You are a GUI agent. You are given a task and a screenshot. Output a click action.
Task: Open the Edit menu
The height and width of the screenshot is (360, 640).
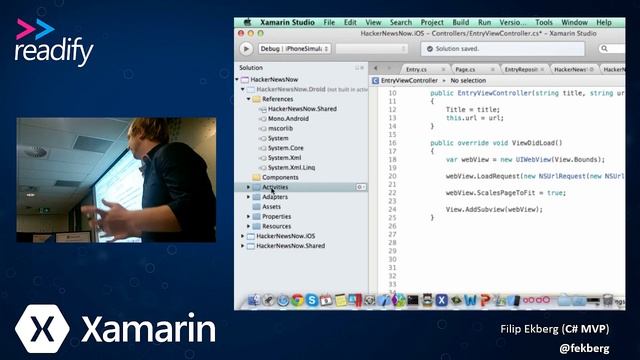350,22
